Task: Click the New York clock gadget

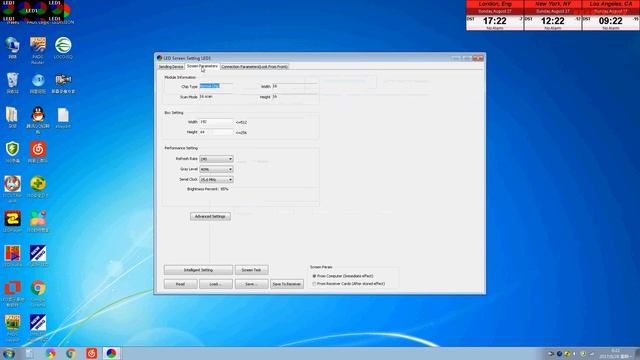Action: point(553,15)
